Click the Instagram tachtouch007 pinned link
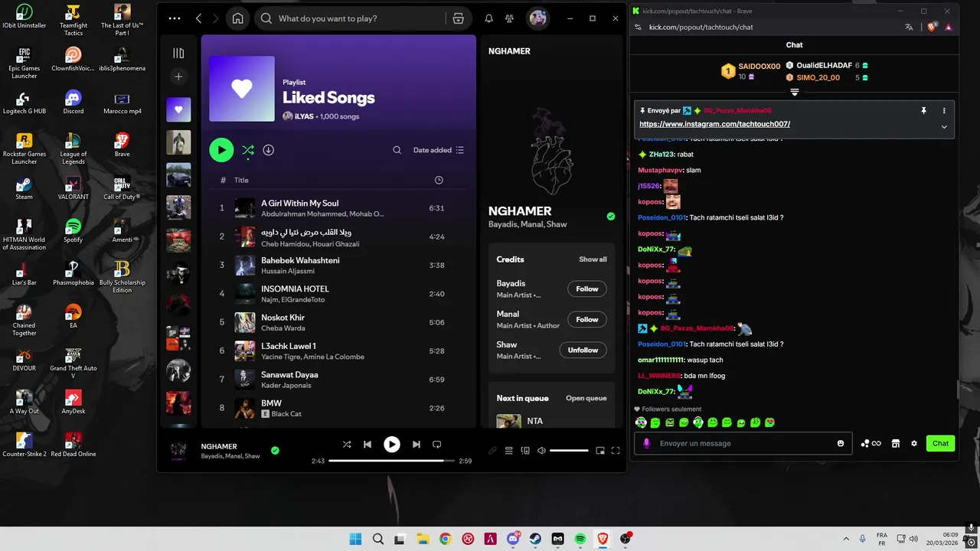Screen dimensions: 980x551 (x=714, y=124)
